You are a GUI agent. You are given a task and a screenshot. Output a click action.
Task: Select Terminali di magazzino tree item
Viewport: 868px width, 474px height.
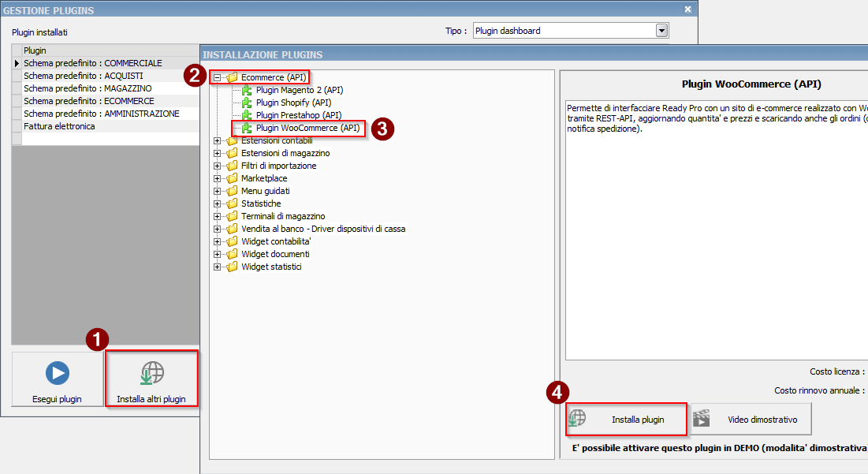(x=282, y=216)
